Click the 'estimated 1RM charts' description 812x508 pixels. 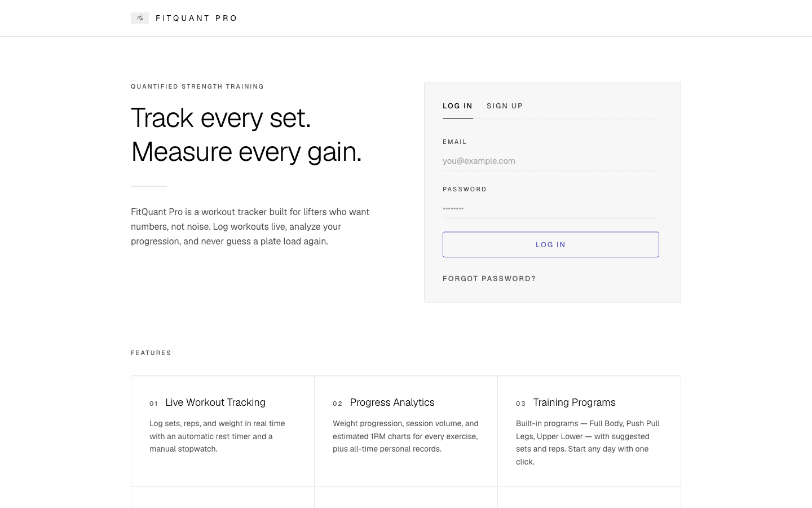point(405,436)
